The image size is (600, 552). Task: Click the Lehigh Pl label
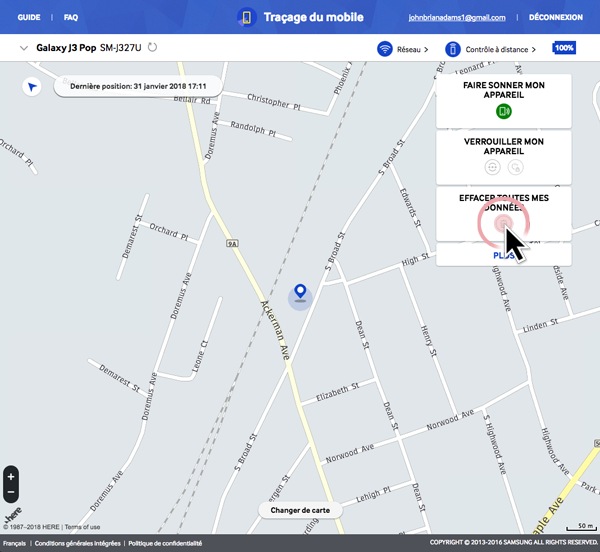click(373, 494)
